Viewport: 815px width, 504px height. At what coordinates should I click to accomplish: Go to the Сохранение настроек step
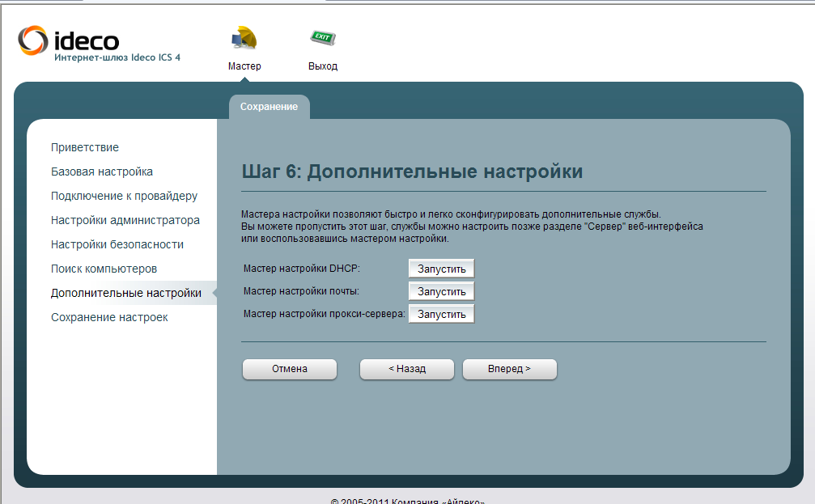[x=109, y=317]
